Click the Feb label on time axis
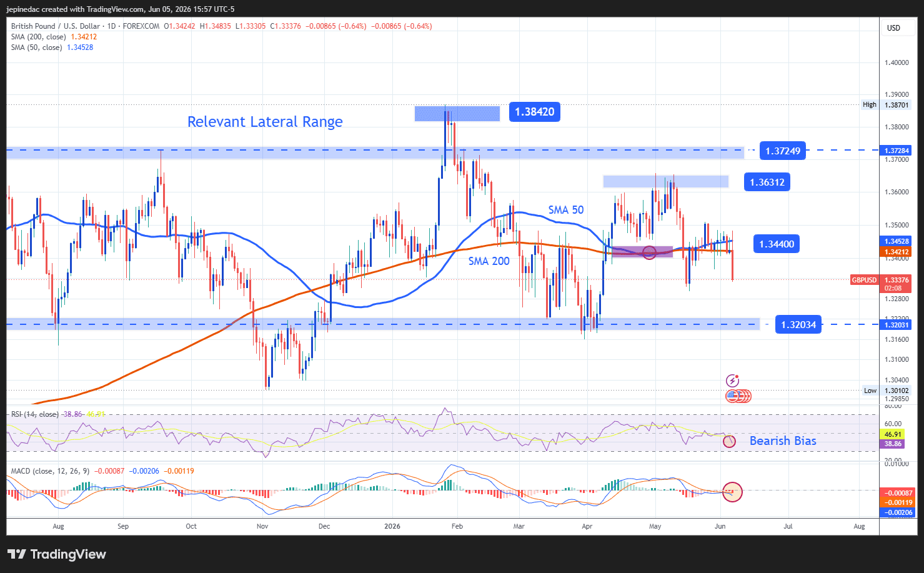This screenshot has width=924, height=573. click(x=457, y=526)
